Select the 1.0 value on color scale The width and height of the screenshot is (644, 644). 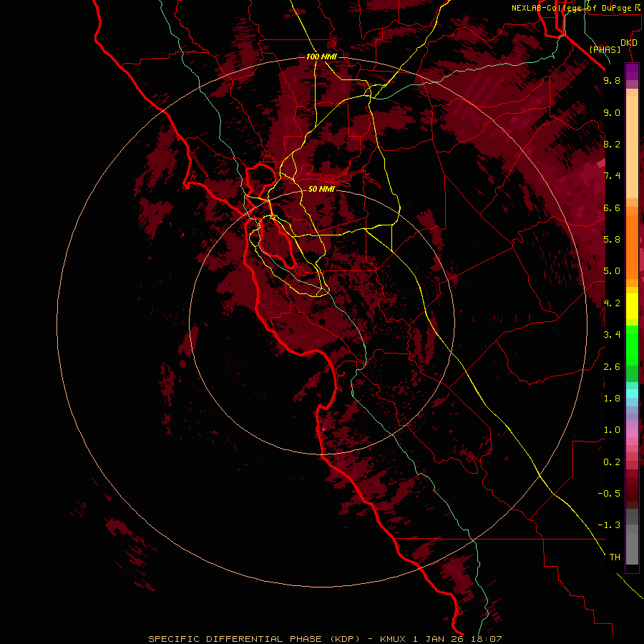point(612,430)
